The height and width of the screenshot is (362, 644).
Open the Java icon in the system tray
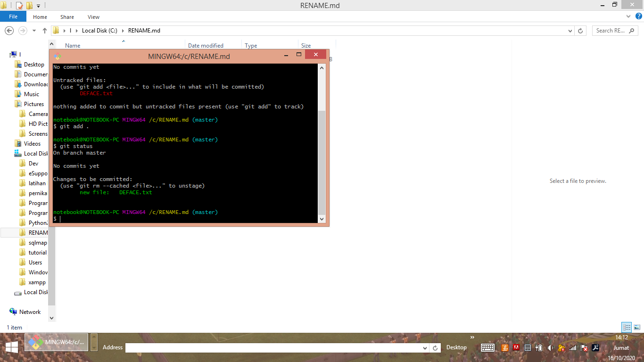coord(505,347)
